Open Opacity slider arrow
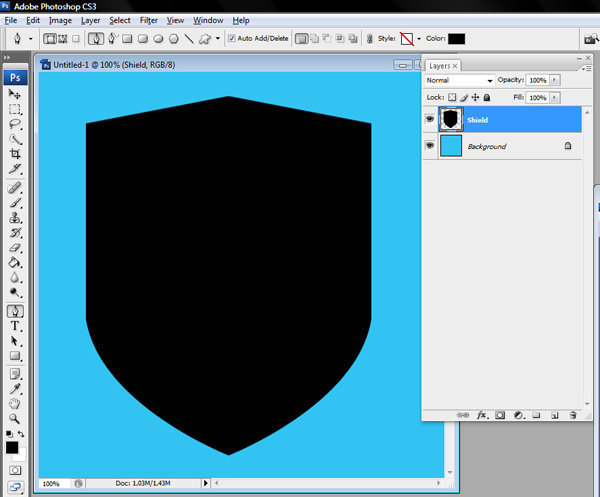This screenshot has width=600, height=497. tap(555, 80)
